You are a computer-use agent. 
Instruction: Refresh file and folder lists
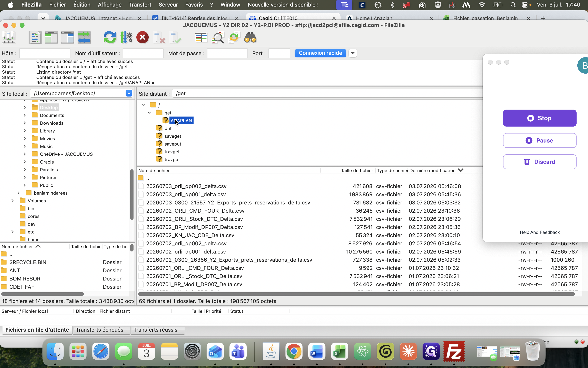tap(110, 38)
